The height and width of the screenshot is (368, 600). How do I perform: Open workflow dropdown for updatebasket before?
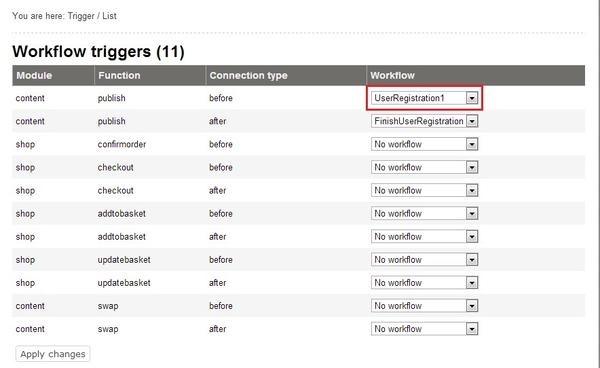[424, 260]
